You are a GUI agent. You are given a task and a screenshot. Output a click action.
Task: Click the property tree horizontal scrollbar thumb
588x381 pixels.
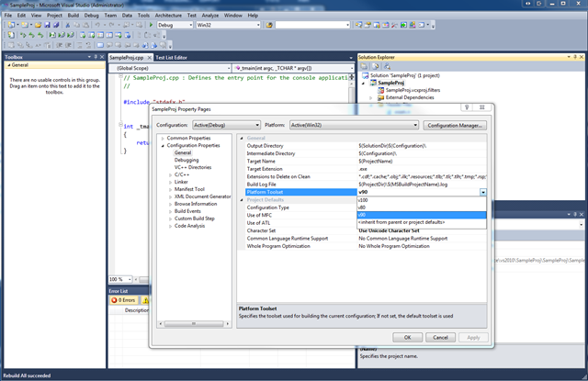194,324
